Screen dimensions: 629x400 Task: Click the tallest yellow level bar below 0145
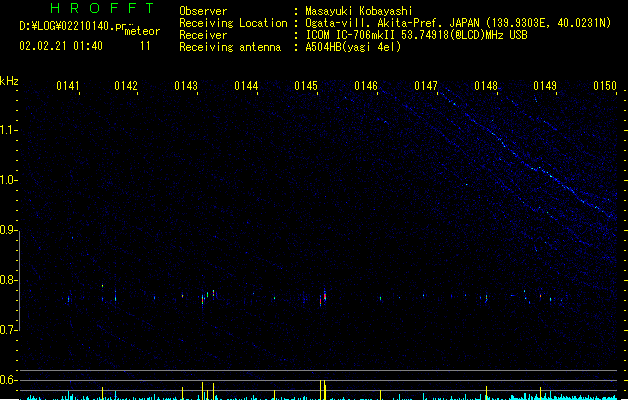click(321, 390)
